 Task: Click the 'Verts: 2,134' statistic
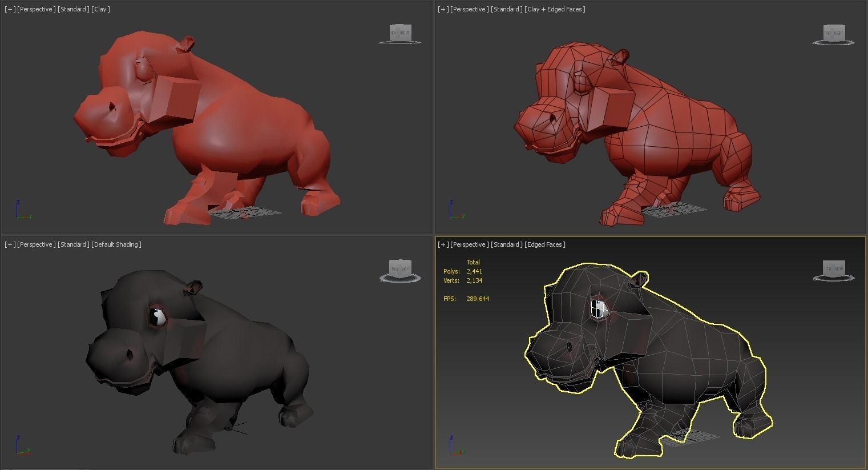(463, 280)
